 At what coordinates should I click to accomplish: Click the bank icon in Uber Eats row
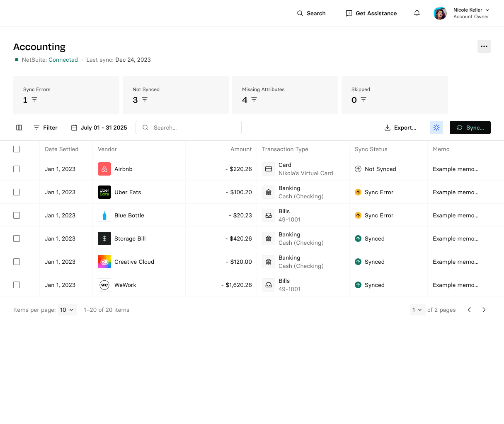coord(269,192)
